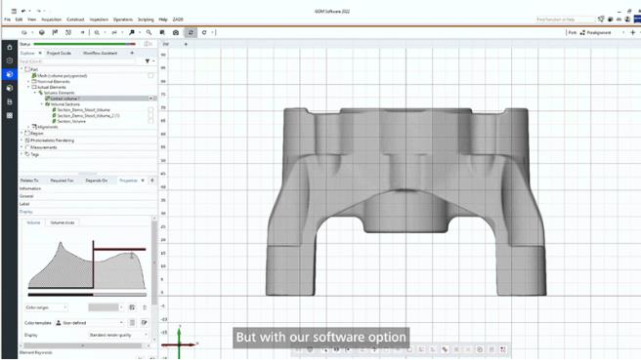Click the undo arrow in title bar
This screenshot has height=364, width=641.
coord(23,11)
